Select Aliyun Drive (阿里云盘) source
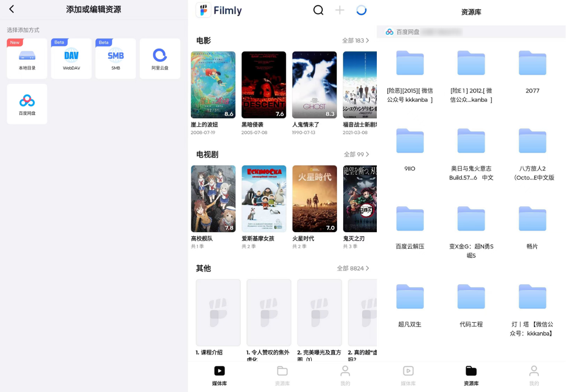 160,59
